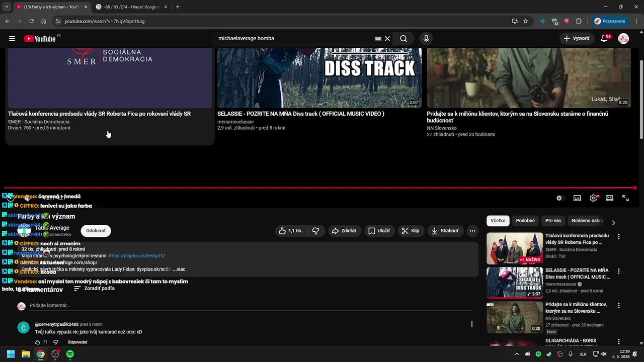The height and width of the screenshot is (362, 644).
Task: Dislike the comment by @cervenytrpaslik2483
Action: click(x=56, y=342)
